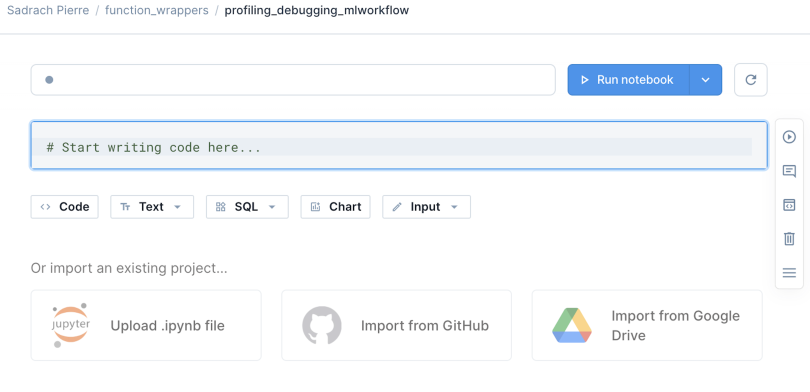Open the hamburger menu icon in the cell sidebar
This screenshot has width=810, height=392.
(x=789, y=273)
